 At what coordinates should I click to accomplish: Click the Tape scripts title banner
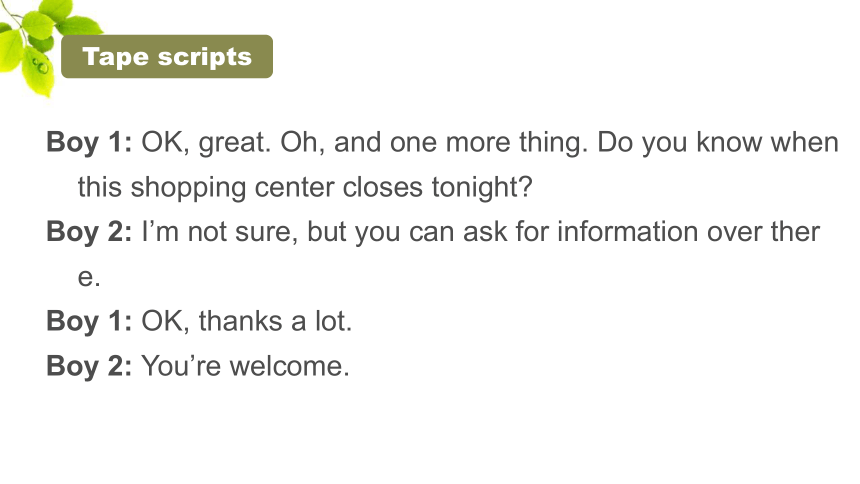click(167, 57)
